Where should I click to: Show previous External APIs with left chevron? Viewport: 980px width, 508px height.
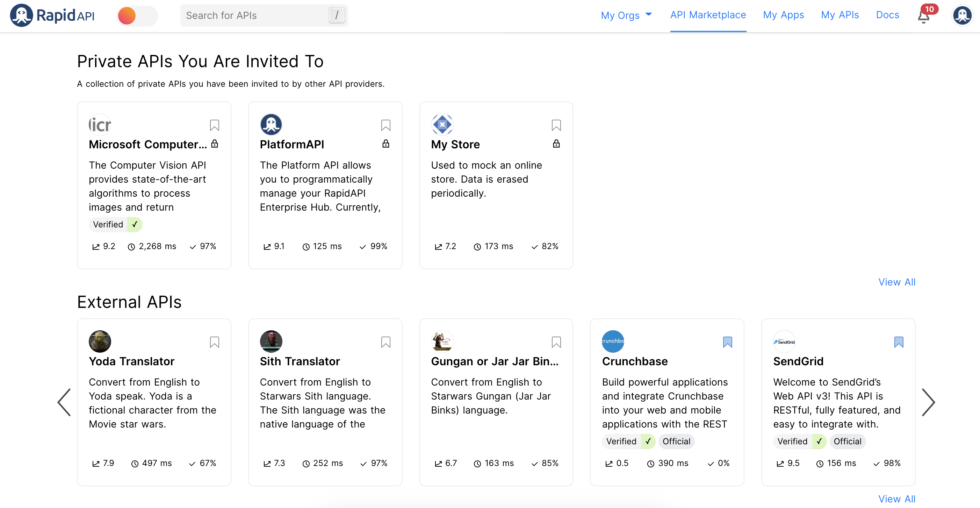(64, 402)
